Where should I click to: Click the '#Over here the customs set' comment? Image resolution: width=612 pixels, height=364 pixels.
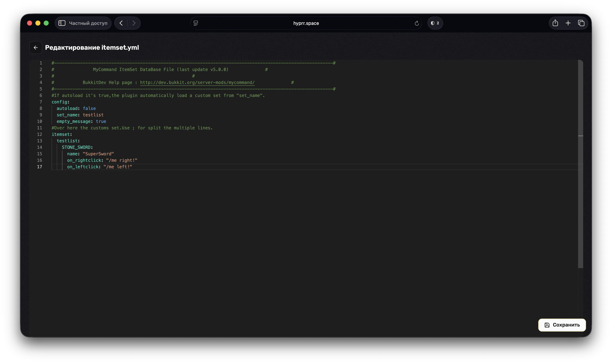(132, 128)
